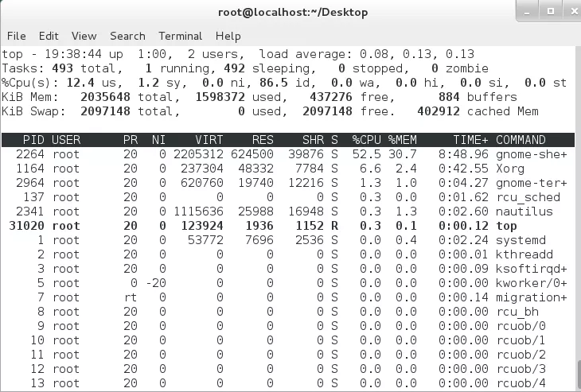Open the Search menu

point(127,36)
